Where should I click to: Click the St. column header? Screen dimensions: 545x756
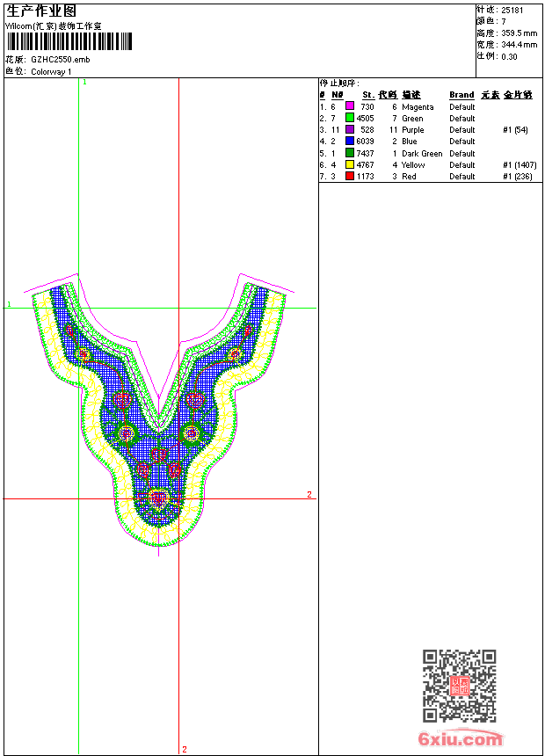click(x=367, y=95)
